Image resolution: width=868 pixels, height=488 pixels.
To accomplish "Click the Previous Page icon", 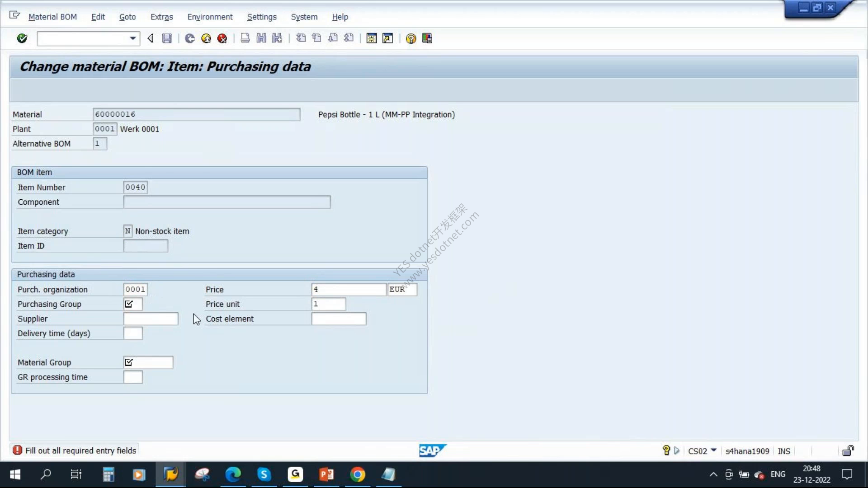I will click(316, 38).
